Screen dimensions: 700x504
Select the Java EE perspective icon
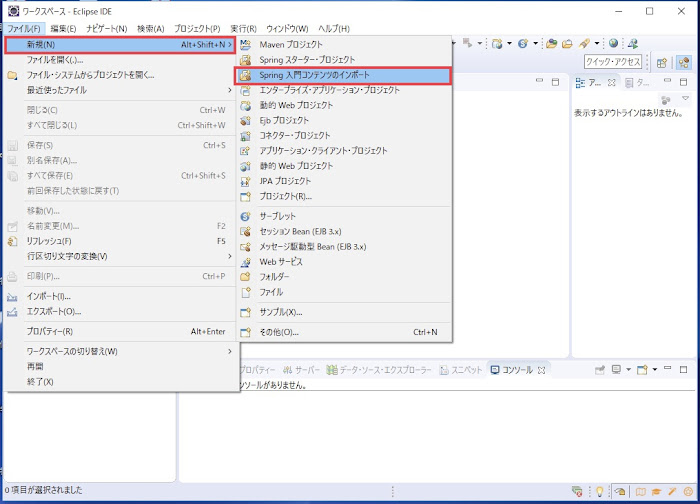pos(683,62)
